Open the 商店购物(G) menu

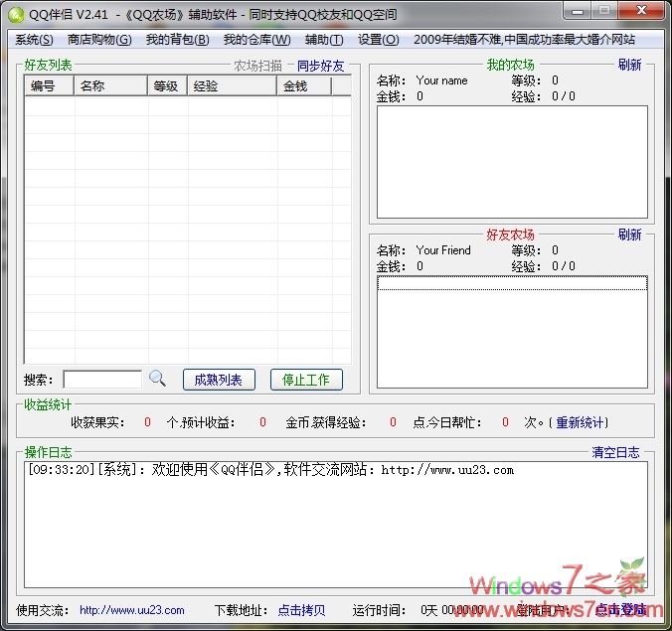(98, 40)
